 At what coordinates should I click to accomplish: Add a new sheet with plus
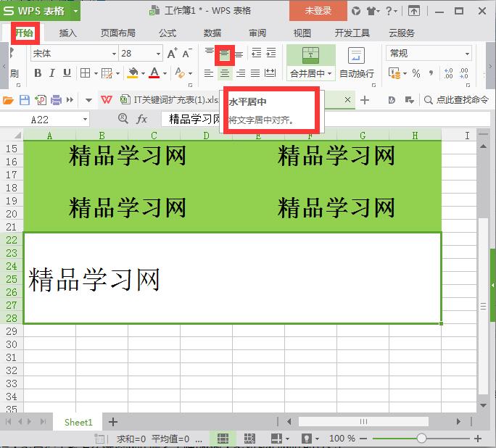click(x=113, y=422)
